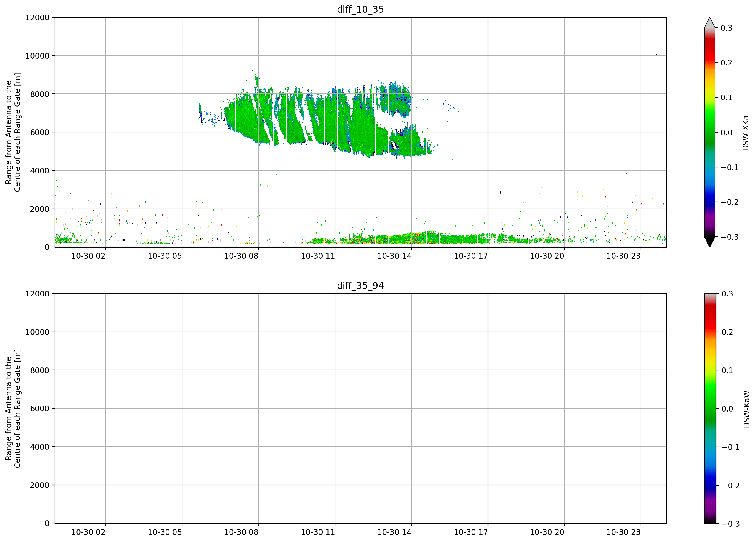Click the top plot 10-30 02 time label
Image resolution: width=756 pixels, height=542 pixels.
pyautogui.click(x=88, y=256)
